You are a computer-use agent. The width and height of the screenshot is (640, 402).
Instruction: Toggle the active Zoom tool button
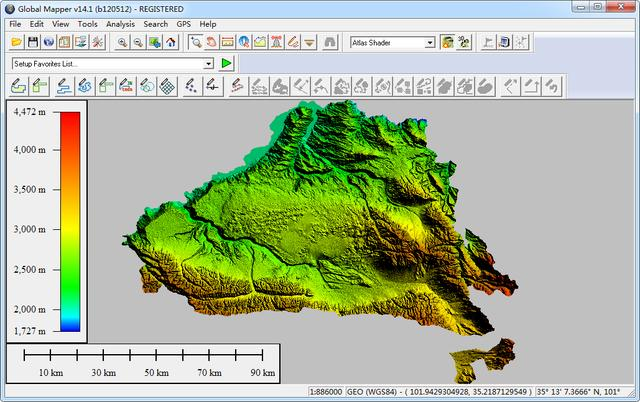point(196,43)
